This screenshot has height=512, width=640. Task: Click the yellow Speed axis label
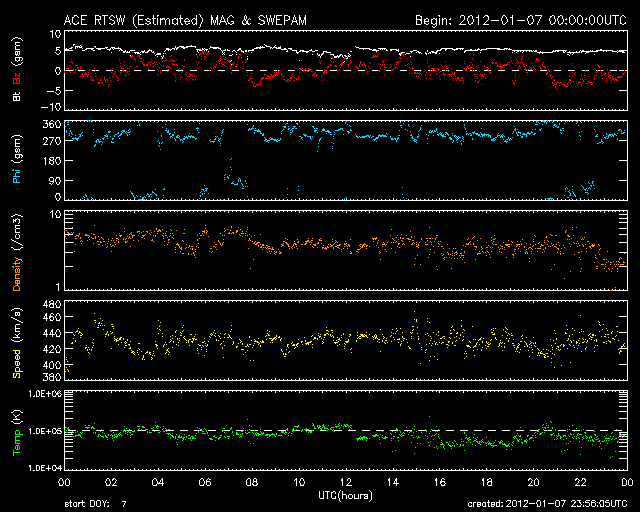click(x=16, y=354)
